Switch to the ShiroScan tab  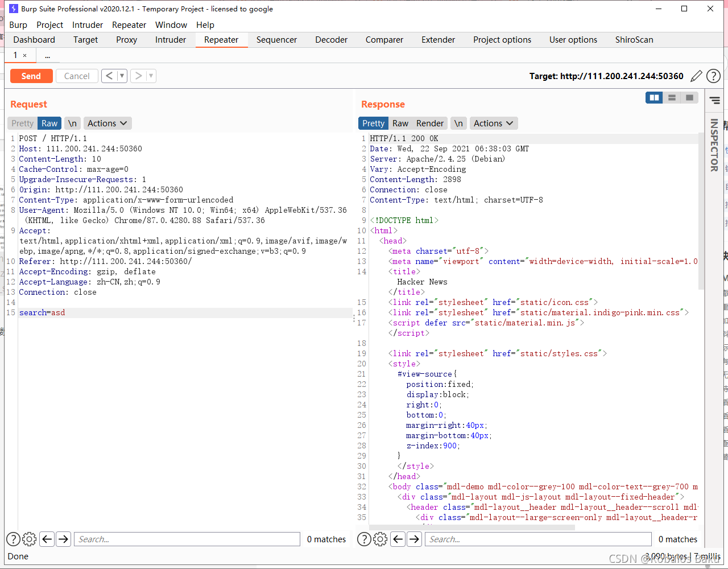coord(634,40)
